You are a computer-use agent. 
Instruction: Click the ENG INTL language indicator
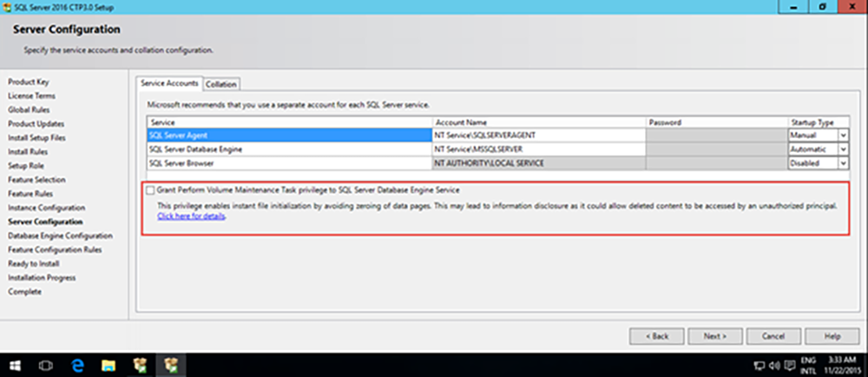coord(808,366)
